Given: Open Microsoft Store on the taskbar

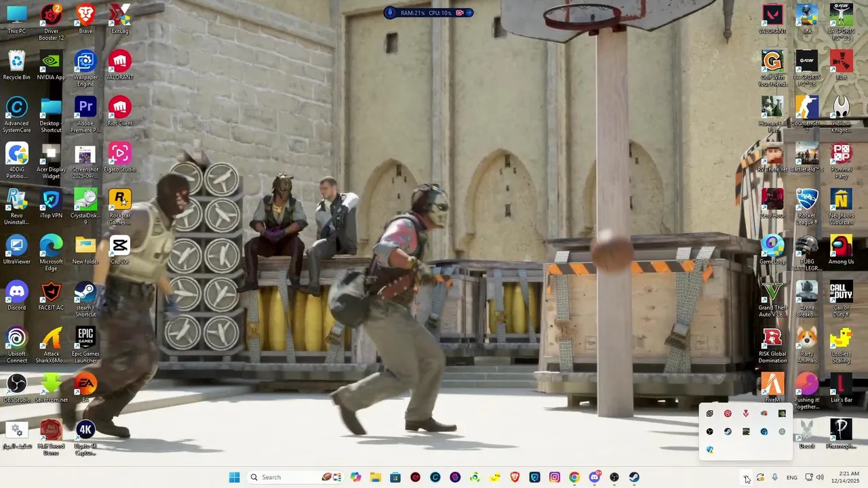Looking at the screenshot, I should (395, 477).
